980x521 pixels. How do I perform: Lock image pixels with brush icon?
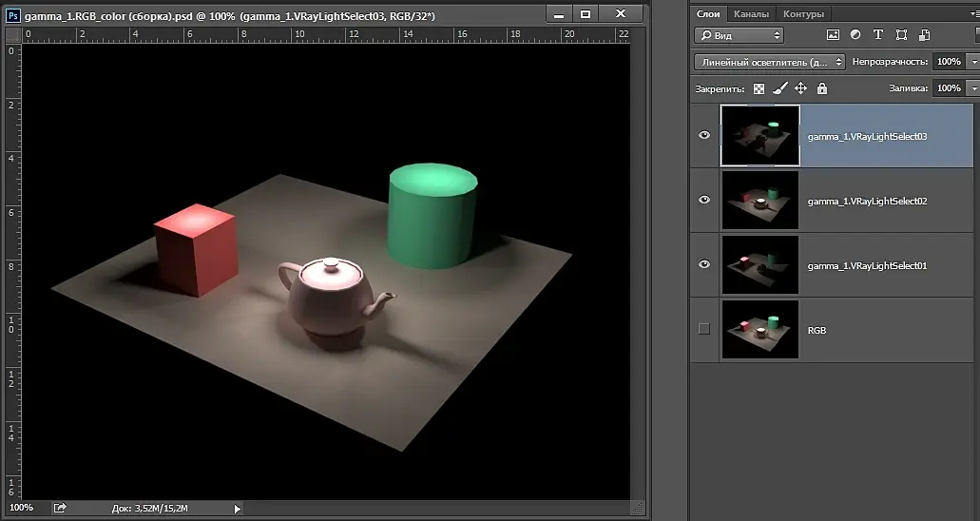point(779,88)
